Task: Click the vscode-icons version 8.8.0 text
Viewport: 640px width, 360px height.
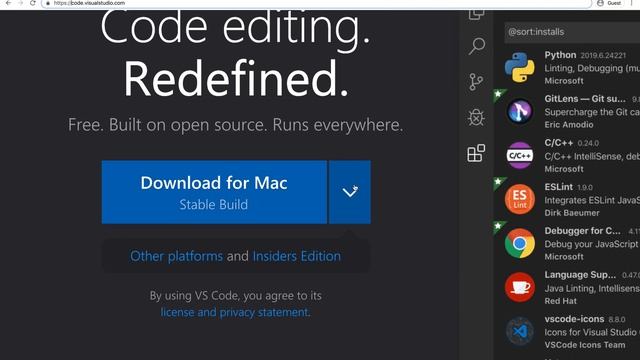Action: click(x=617, y=319)
